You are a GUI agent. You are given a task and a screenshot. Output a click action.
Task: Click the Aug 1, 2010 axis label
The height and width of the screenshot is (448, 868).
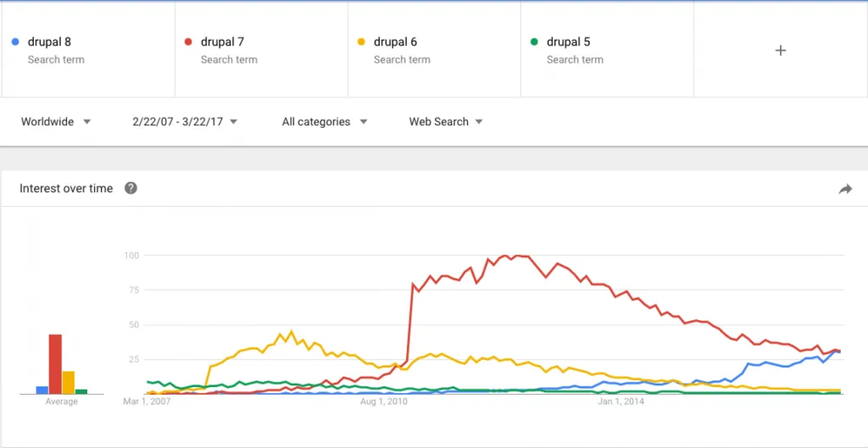pos(384,401)
